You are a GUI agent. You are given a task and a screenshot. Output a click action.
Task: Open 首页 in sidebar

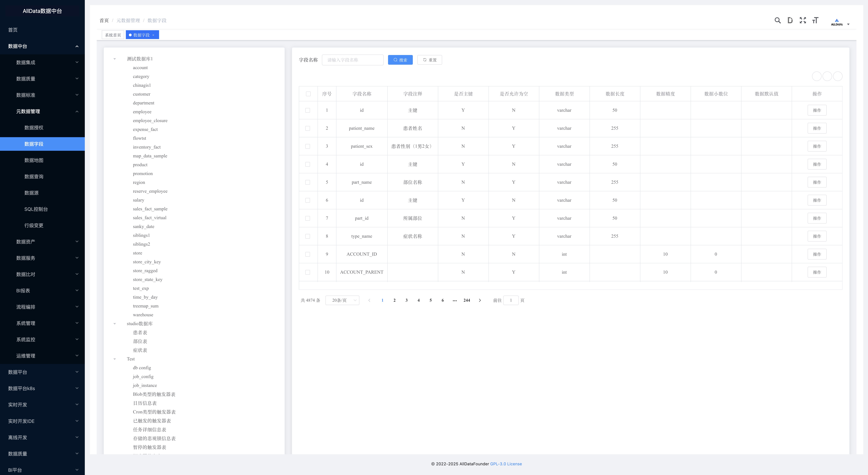(x=42, y=30)
